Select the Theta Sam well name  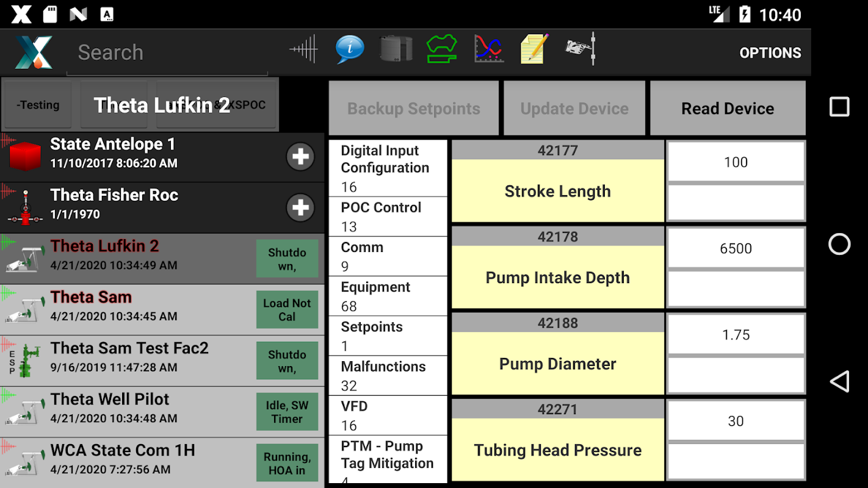(91, 297)
